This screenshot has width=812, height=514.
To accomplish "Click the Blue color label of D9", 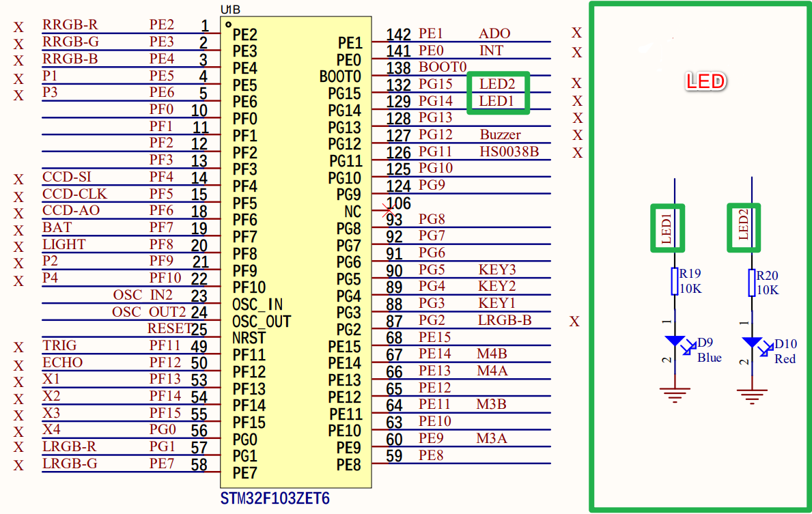I will [710, 358].
